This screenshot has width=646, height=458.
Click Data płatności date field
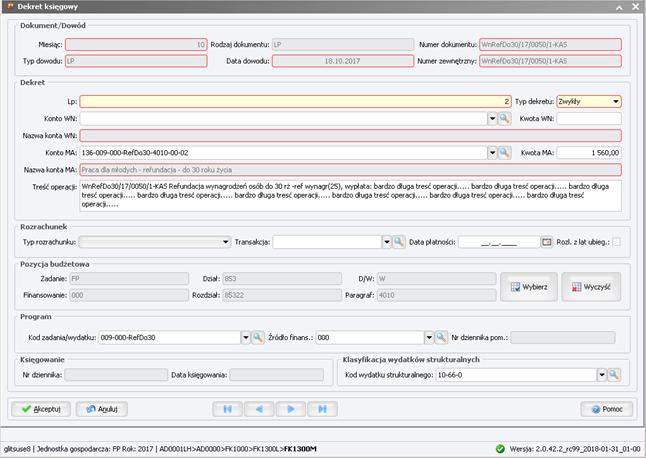[x=499, y=242]
